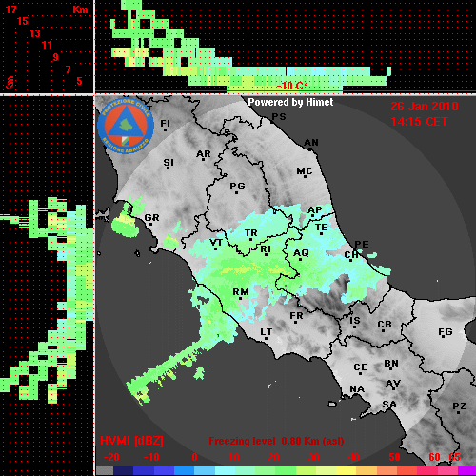Image resolution: width=476 pixels, height=476 pixels.
Task: Click the TE city label
Action: [x=322, y=228]
